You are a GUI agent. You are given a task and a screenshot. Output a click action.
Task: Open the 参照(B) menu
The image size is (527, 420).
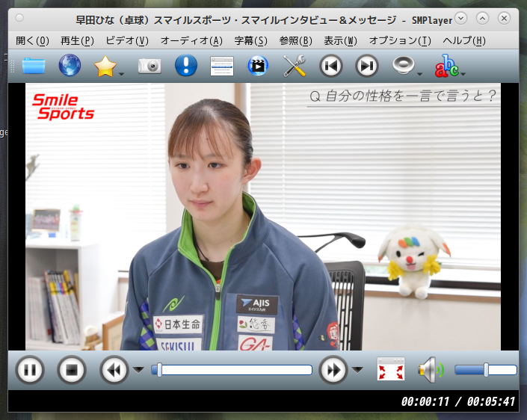pyautogui.click(x=295, y=40)
